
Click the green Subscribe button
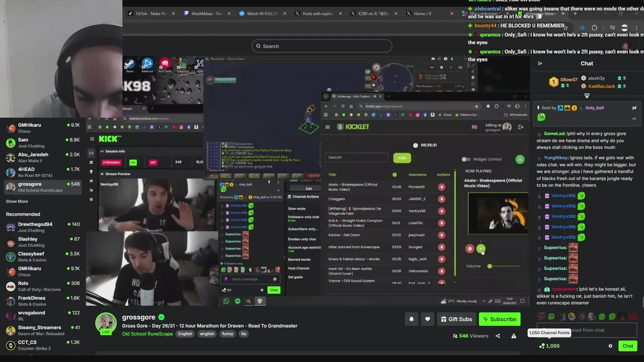pos(499,319)
